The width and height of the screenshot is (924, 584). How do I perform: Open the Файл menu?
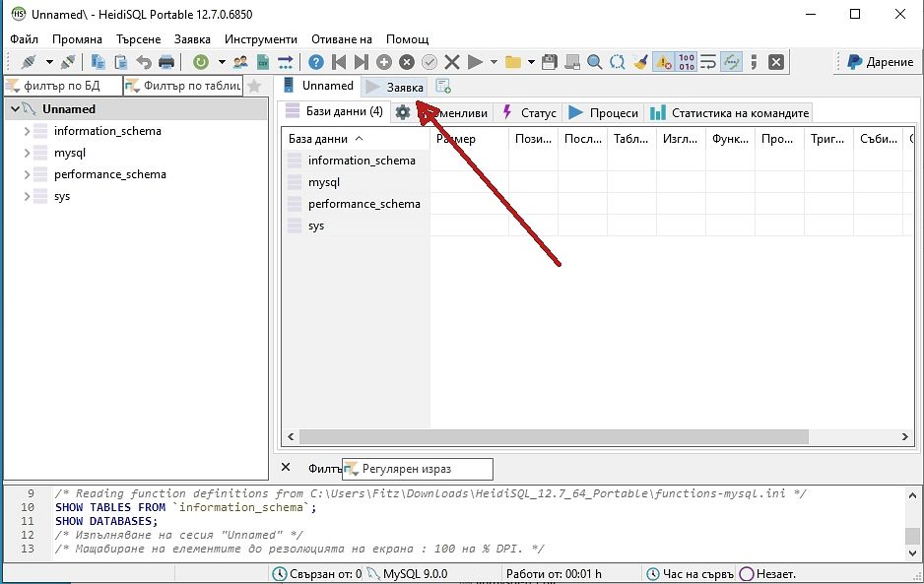coord(25,38)
